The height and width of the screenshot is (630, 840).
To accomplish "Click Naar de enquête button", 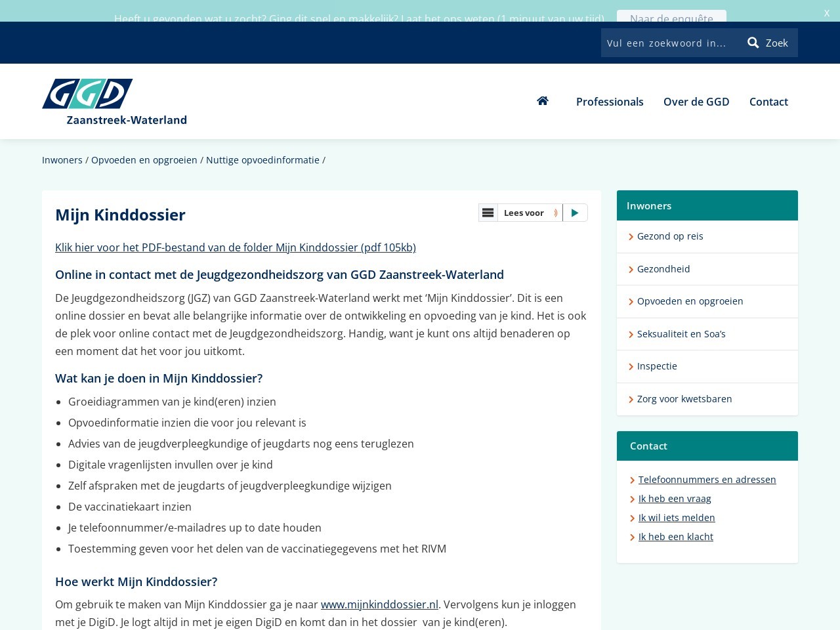I will [x=671, y=16].
